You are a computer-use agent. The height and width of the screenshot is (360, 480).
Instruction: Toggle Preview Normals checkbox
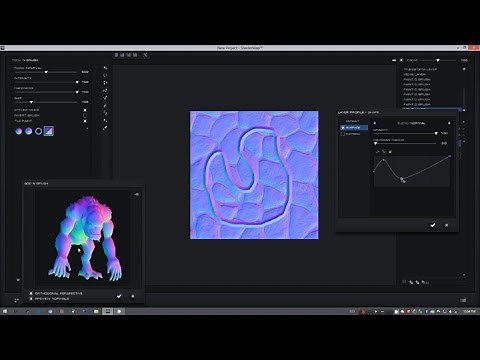[x=31, y=299]
